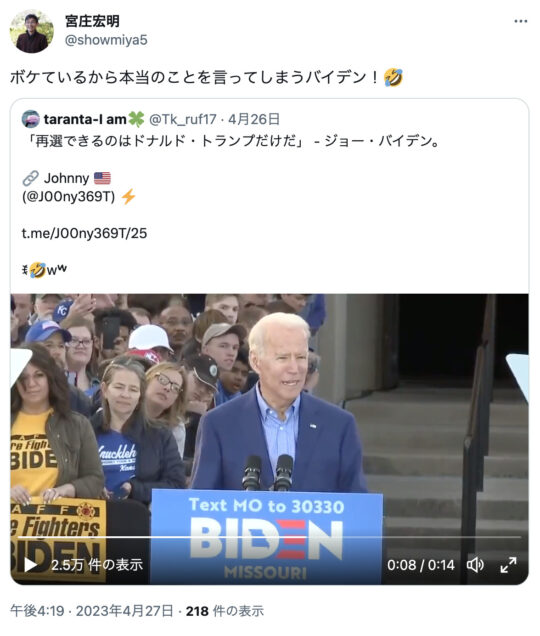
Task: Click the 0:08 / 0:14 time indicator
Action: pyautogui.click(x=421, y=565)
